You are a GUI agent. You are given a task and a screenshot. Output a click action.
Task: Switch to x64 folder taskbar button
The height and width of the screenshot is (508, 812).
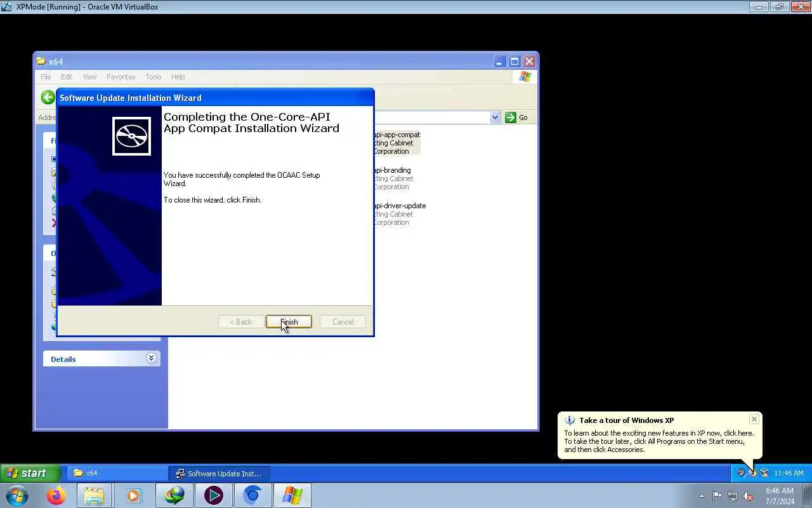click(118, 473)
